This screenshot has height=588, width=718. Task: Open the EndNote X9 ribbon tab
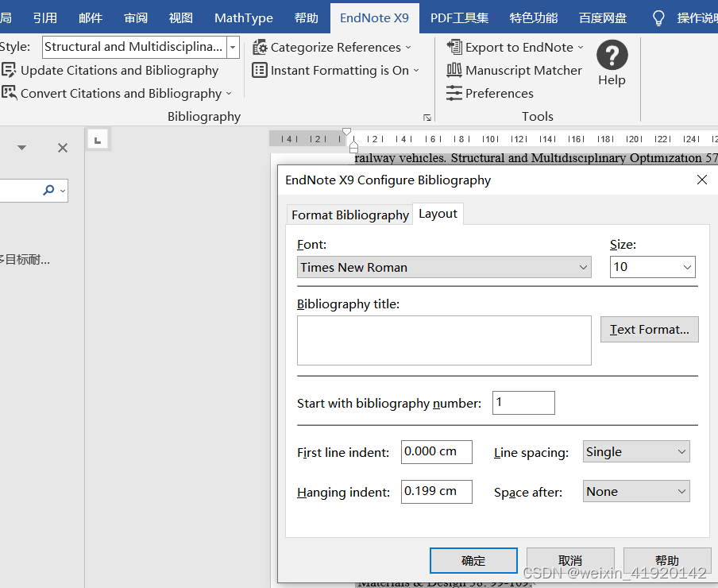point(374,17)
